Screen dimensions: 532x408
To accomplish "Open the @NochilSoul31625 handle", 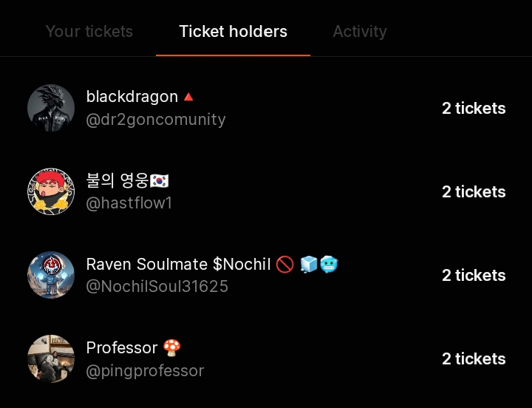I will pyautogui.click(x=157, y=287).
